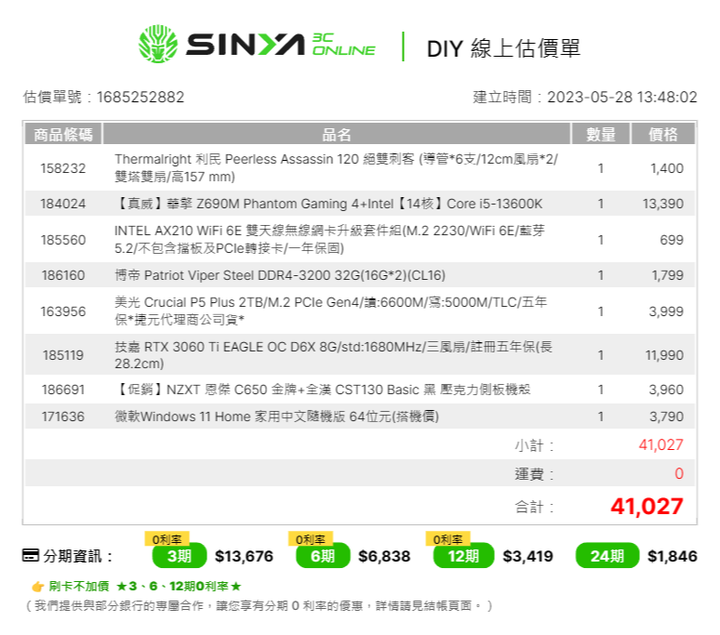Viewport: 720px width, 635px height.
Task: Click the INTEL AX210 WiFi 6E product name
Action: point(330,239)
